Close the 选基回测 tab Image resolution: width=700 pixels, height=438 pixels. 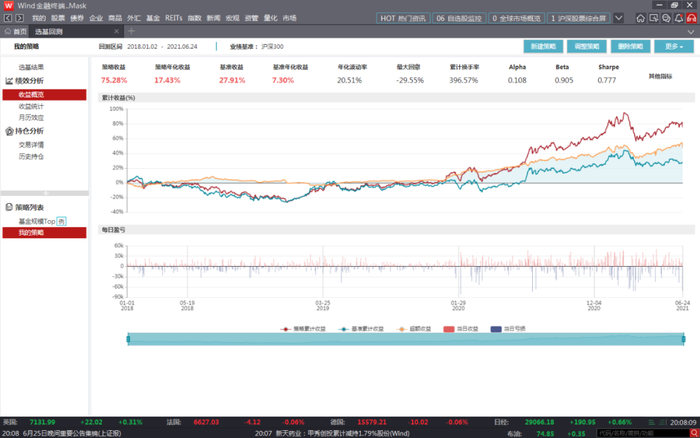click(116, 32)
